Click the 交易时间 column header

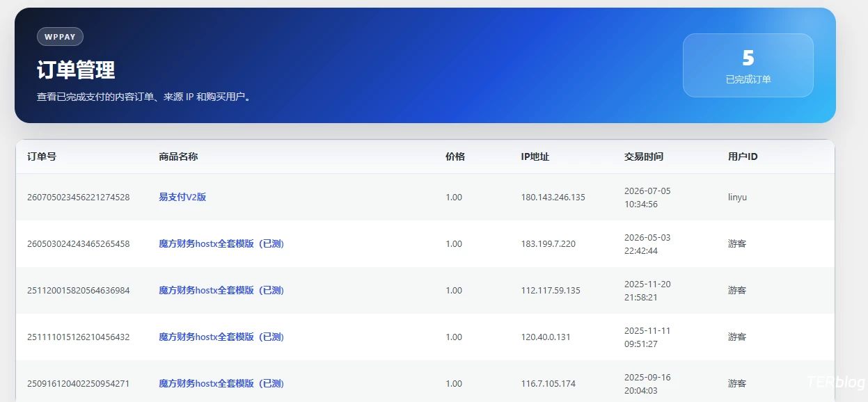(x=644, y=156)
